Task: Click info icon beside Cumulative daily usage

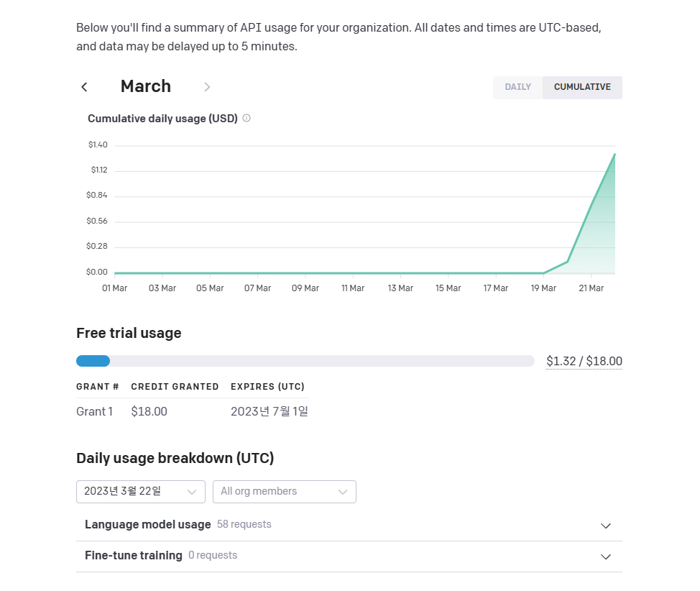Action: click(247, 118)
